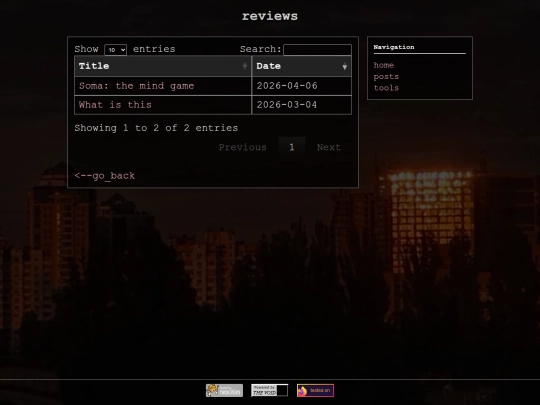Select the 'reviews' page heading

click(x=270, y=16)
